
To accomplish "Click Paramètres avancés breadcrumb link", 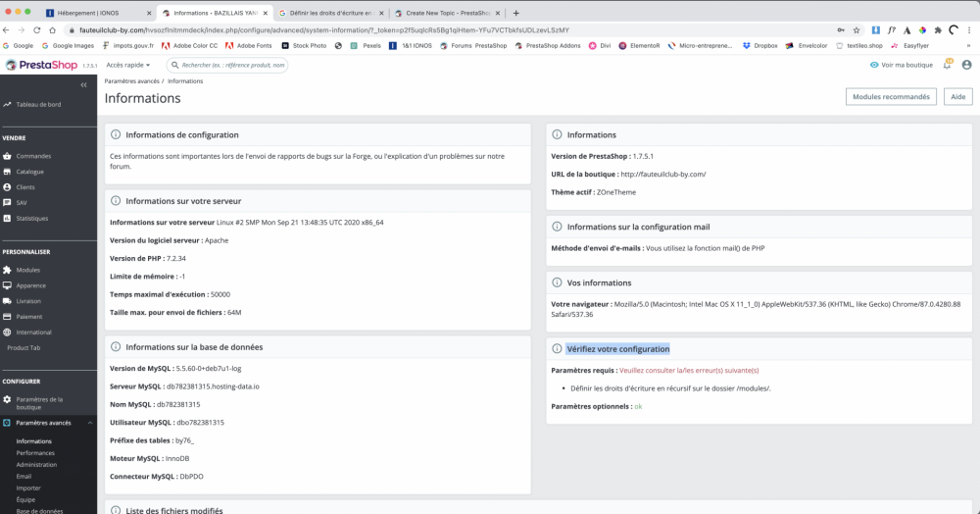I will 132,81.
